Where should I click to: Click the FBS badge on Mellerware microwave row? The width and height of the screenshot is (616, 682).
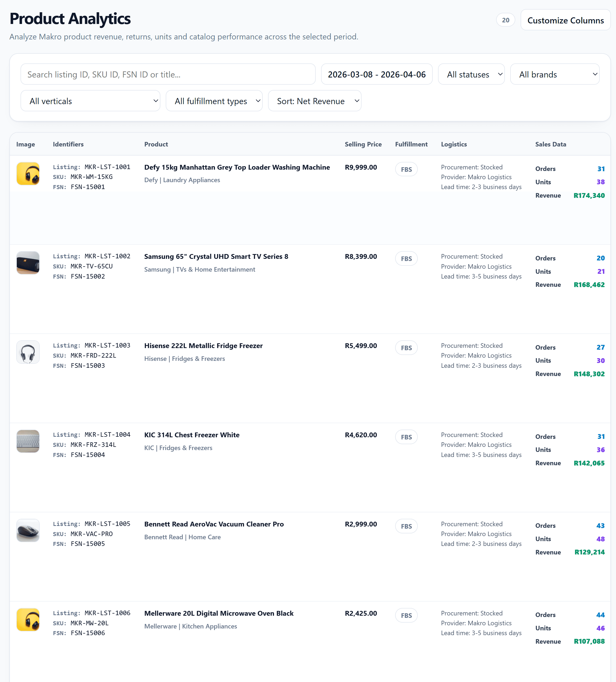(x=406, y=615)
